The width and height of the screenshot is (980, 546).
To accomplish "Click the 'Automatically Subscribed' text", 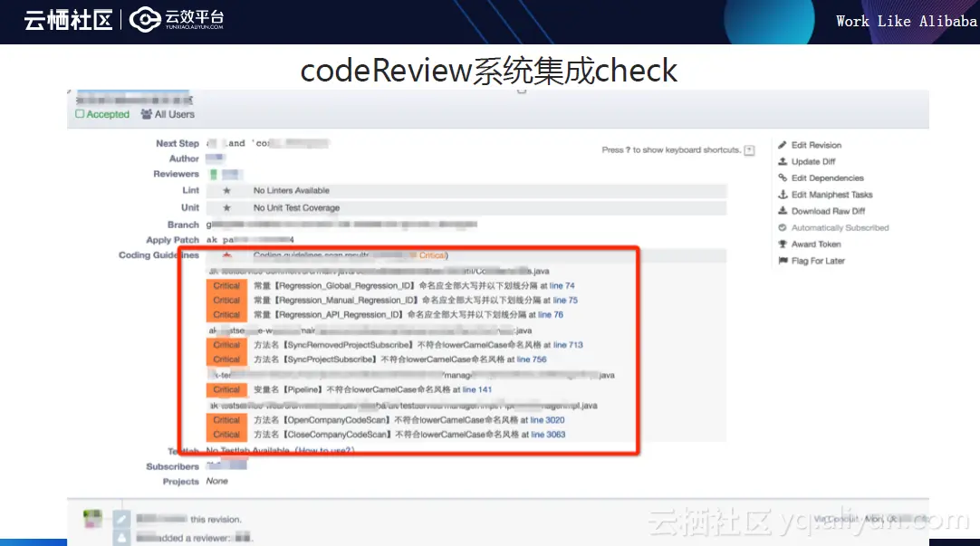I will click(x=840, y=227).
